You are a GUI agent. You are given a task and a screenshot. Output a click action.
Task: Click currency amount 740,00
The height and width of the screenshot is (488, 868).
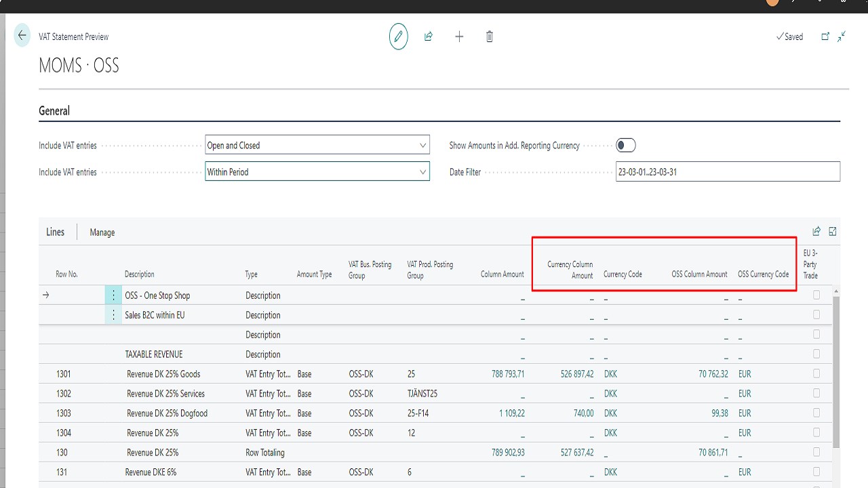(583, 413)
